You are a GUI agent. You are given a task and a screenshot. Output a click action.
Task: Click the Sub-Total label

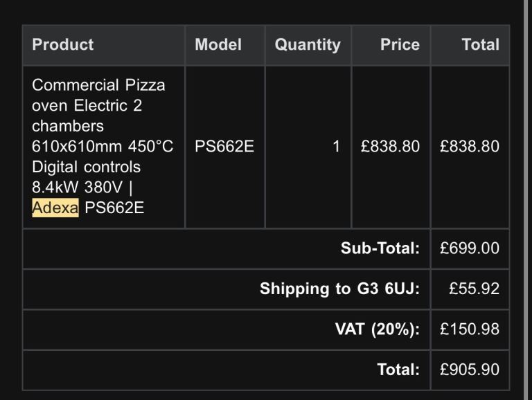coord(380,248)
